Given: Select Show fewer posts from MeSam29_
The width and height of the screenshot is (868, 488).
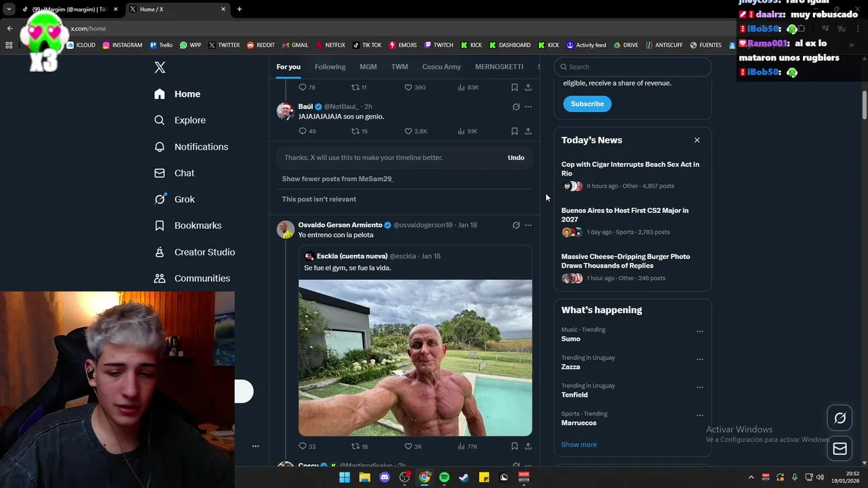Looking at the screenshot, I should pyautogui.click(x=338, y=179).
